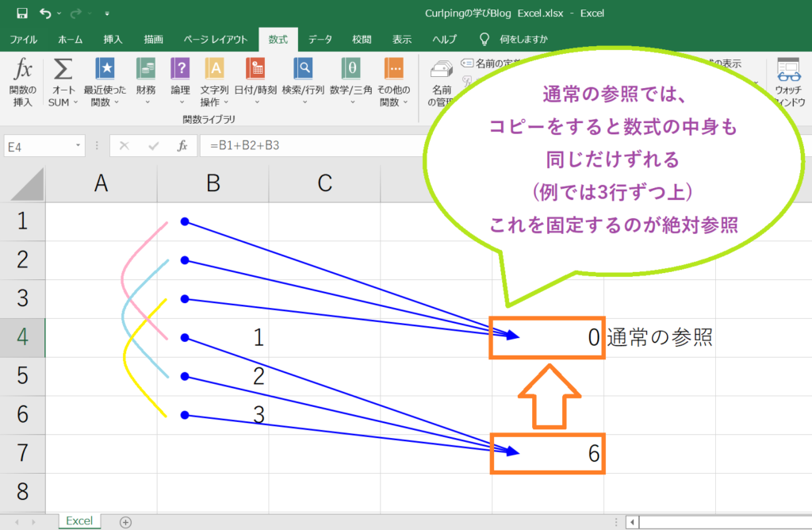
Task: Switch to the 挿入 tab
Action: point(113,40)
